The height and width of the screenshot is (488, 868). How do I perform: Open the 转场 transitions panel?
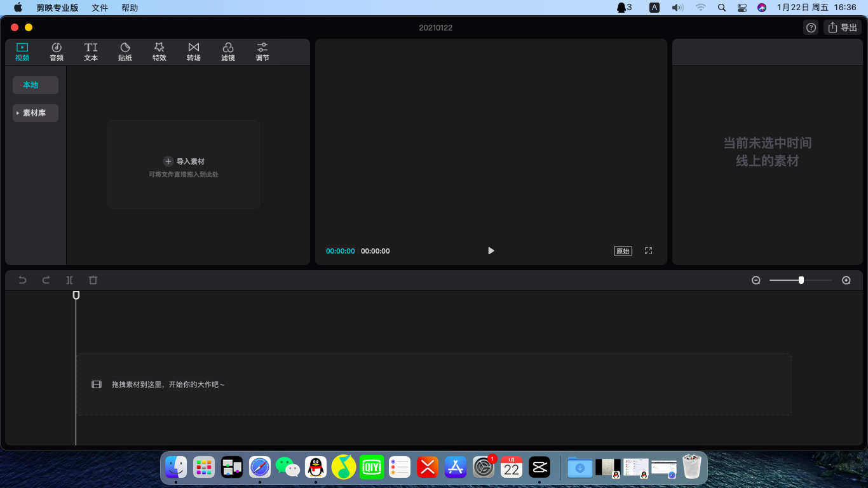(x=194, y=51)
